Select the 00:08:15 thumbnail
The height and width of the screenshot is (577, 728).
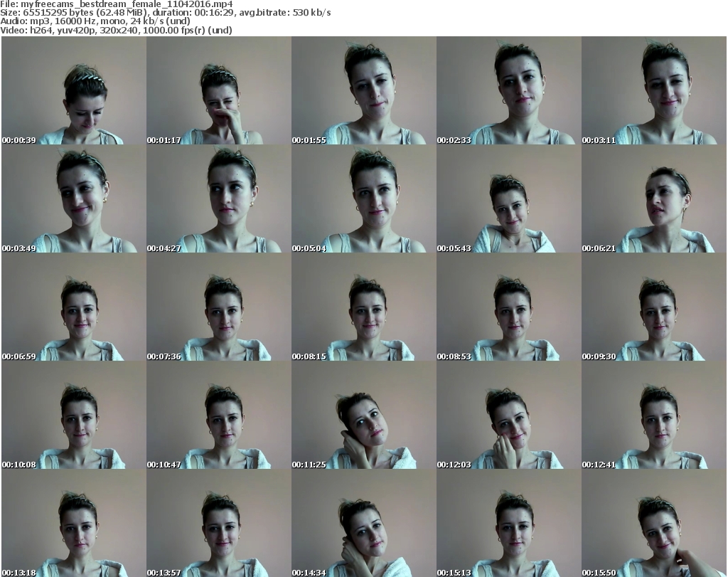pyautogui.click(x=363, y=307)
